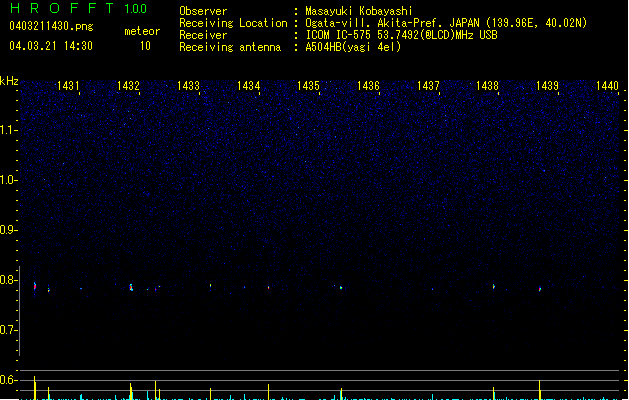Click the Receiver label
This screenshot has width=629, height=400.
click(x=203, y=35)
